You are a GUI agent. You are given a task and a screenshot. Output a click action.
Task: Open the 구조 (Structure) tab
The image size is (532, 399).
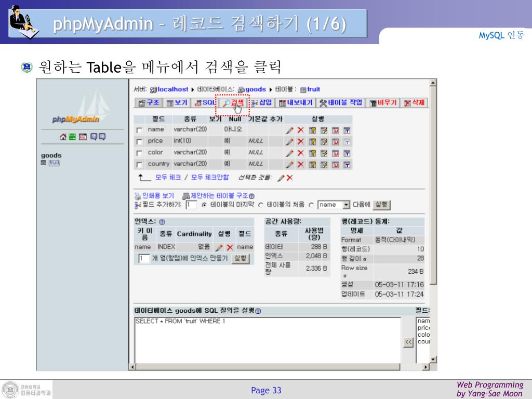coord(149,103)
